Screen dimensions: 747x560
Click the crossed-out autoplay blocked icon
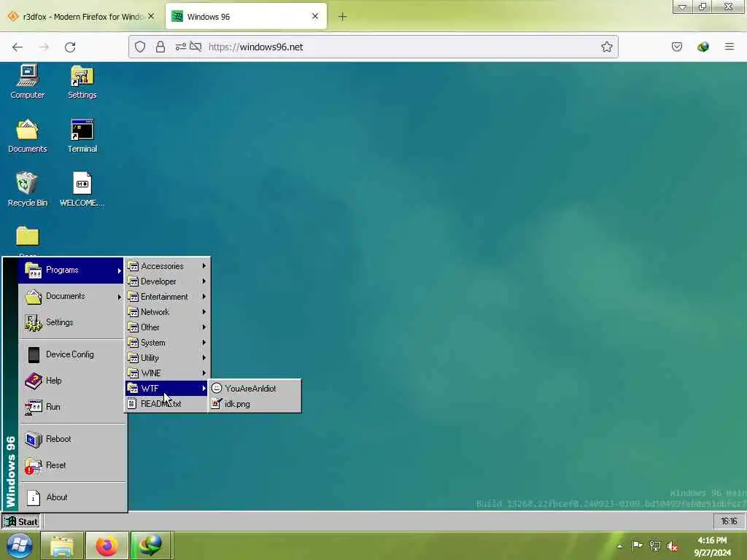pyautogui.click(x=196, y=47)
